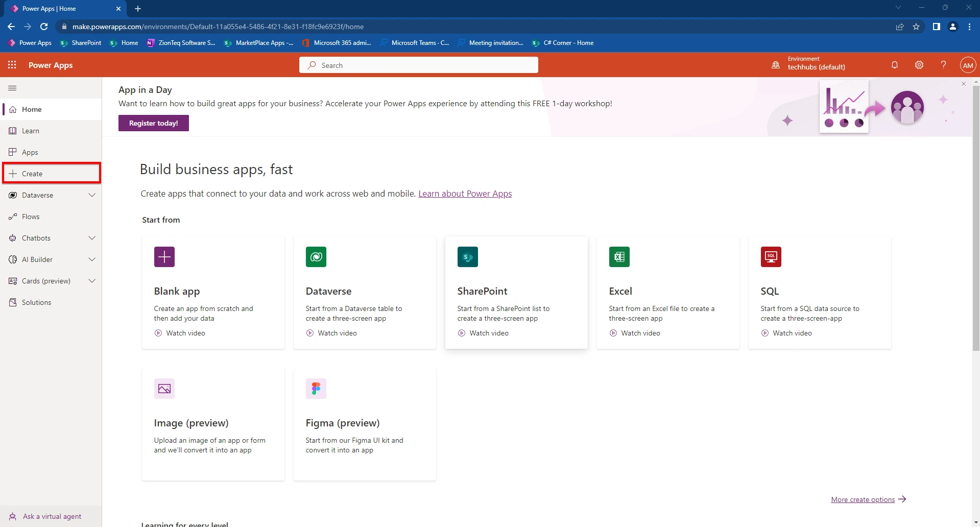Open settings gear icon in header
The width and height of the screenshot is (980, 527).
pyautogui.click(x=919, y=65)
